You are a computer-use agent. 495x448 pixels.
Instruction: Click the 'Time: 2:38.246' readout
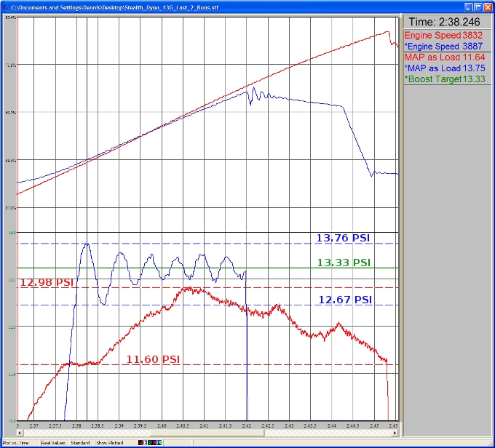click(x=444, y=22)
